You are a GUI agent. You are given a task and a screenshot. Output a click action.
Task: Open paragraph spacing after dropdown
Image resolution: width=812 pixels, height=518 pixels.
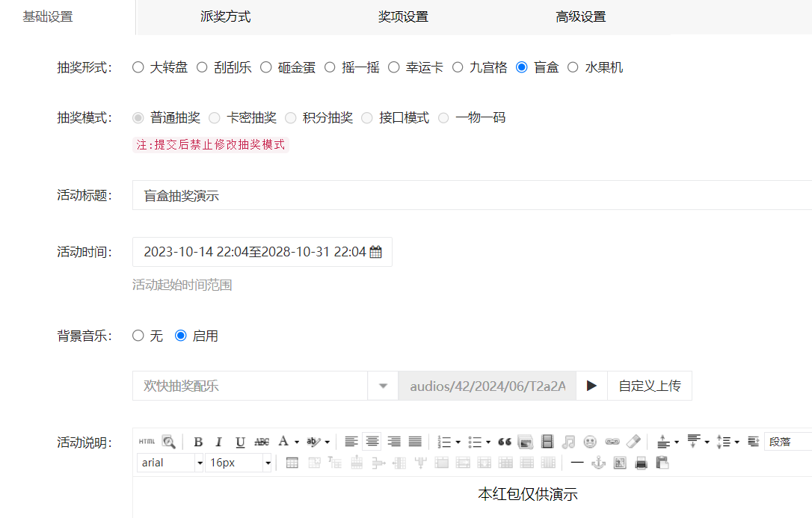(x=707, y=443)
